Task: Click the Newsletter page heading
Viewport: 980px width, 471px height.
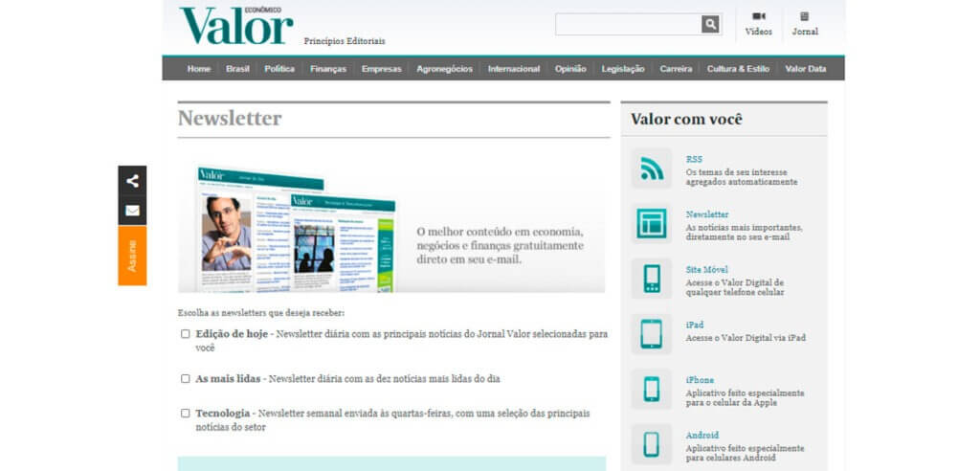Action: coord(230,118)
